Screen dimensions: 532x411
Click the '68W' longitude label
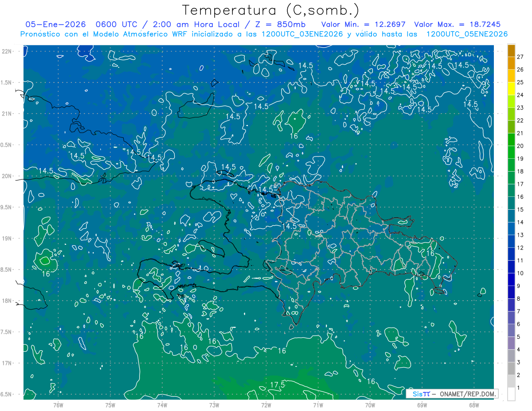[x=474, y=405]
